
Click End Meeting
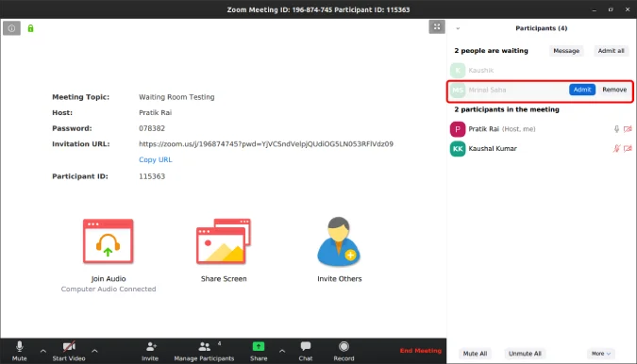click(x=421, y=351)
